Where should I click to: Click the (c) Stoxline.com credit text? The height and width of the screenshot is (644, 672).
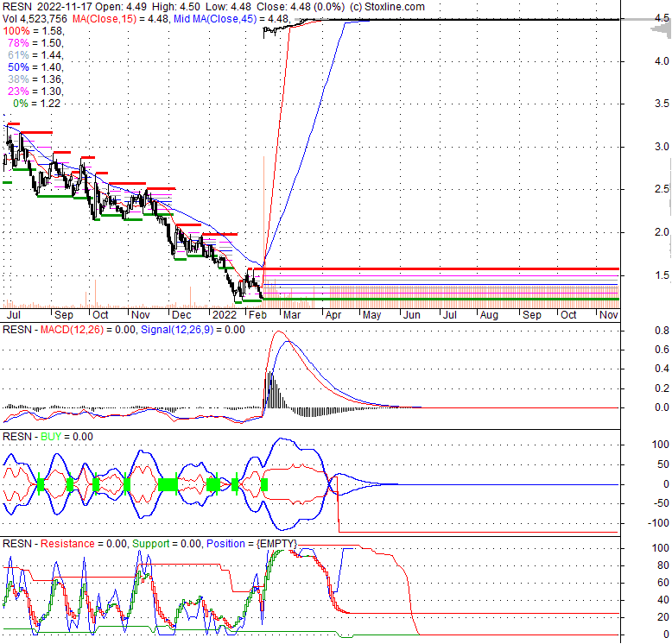387,7
